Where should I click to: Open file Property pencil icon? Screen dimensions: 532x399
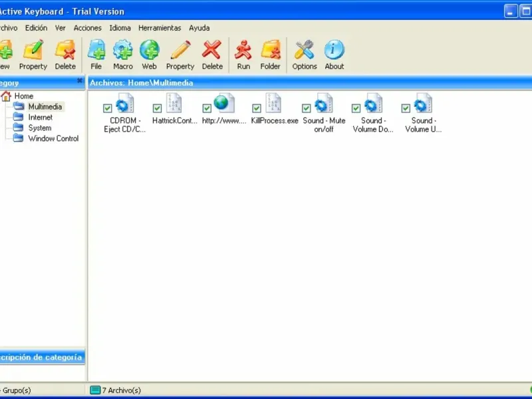(x=180, y=50)
